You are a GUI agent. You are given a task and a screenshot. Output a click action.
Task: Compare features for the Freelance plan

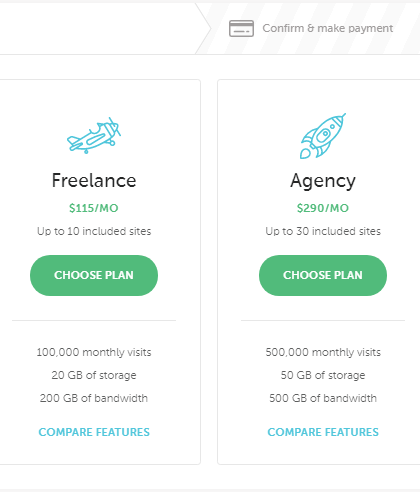click(94, 432)
